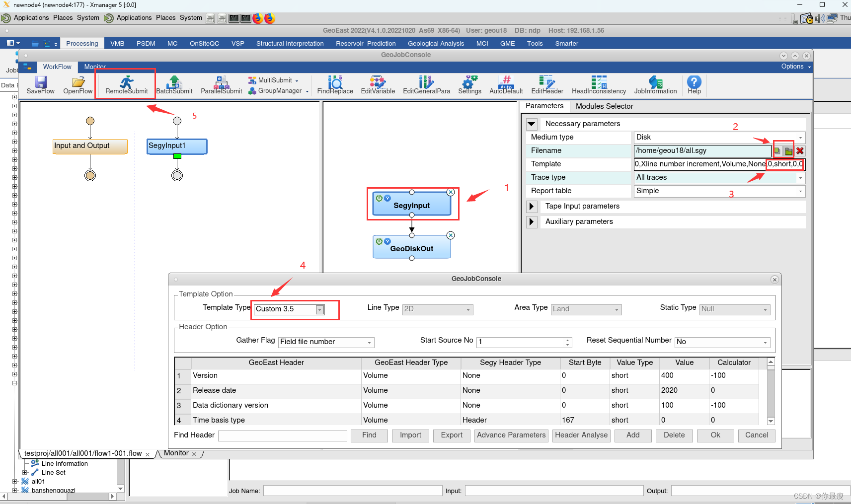This screenshot has width=851, height=504.
Task: Open Help in the GeoJobConsole toolbar
Action: 694,85
